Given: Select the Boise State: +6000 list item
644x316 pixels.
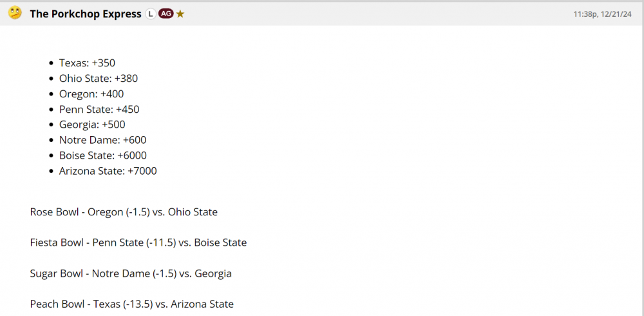Looking at the screenshot, I should pyautogui.click(x=103, y=155).
